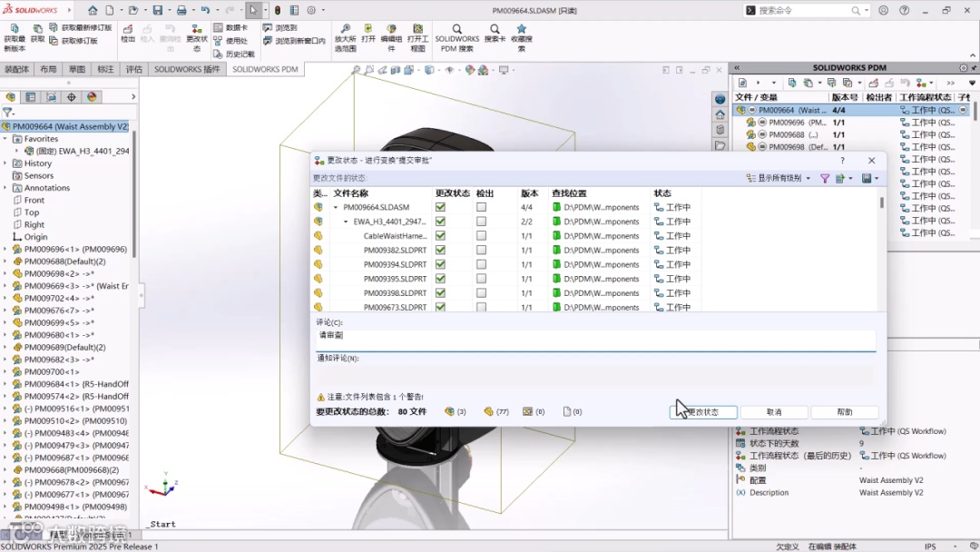
Task: Uncheck 更改状态 for CableWaistHarne row
Action: point(441,236)
